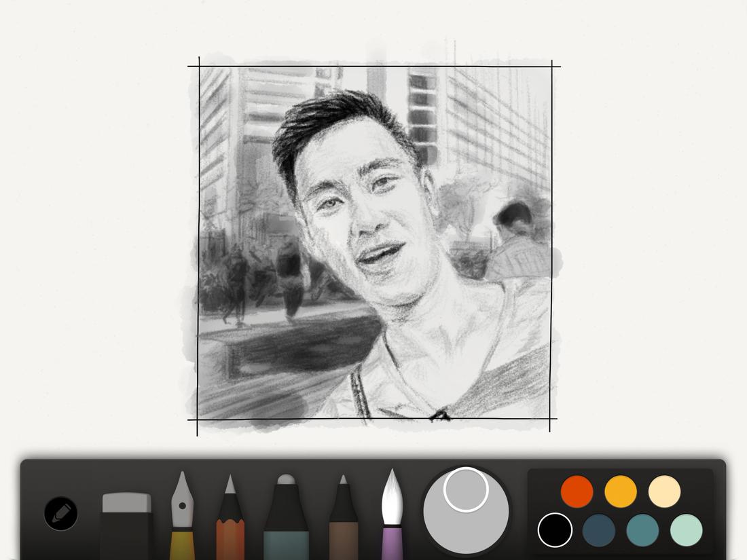
Task: Tap the sketch frame border line
Action: click(x=373, y=65)
